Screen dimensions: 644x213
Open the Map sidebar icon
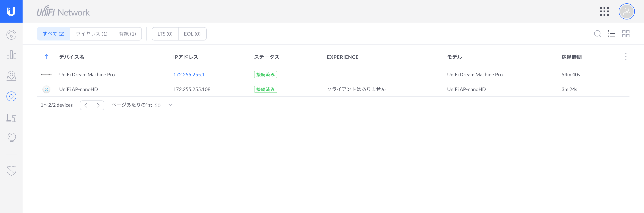[x=11, y=76]
